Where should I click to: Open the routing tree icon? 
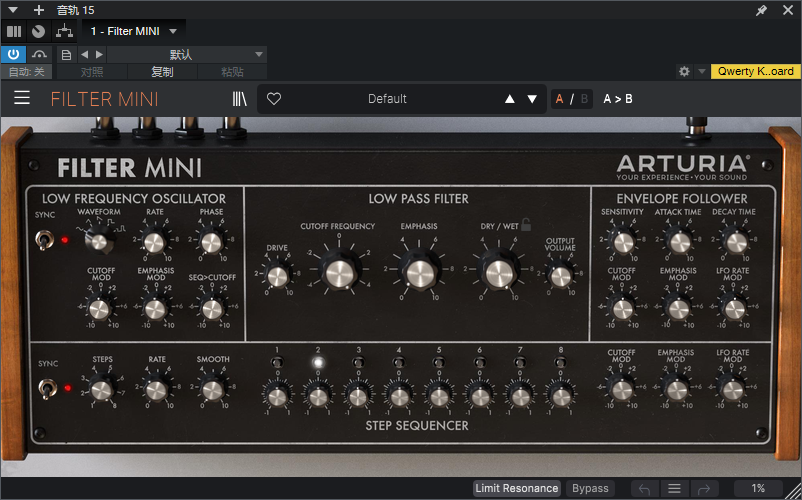click(x=64, y=31)
